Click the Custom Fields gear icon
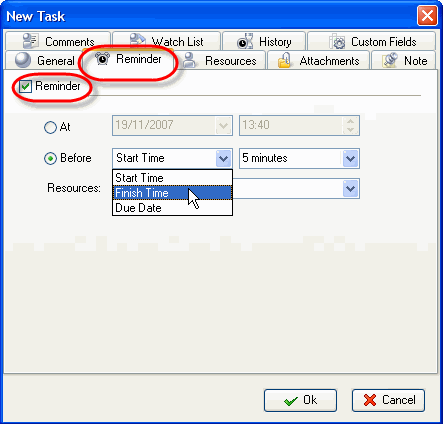The width and height of the screenshot is (443, 424). pos(337,42)
